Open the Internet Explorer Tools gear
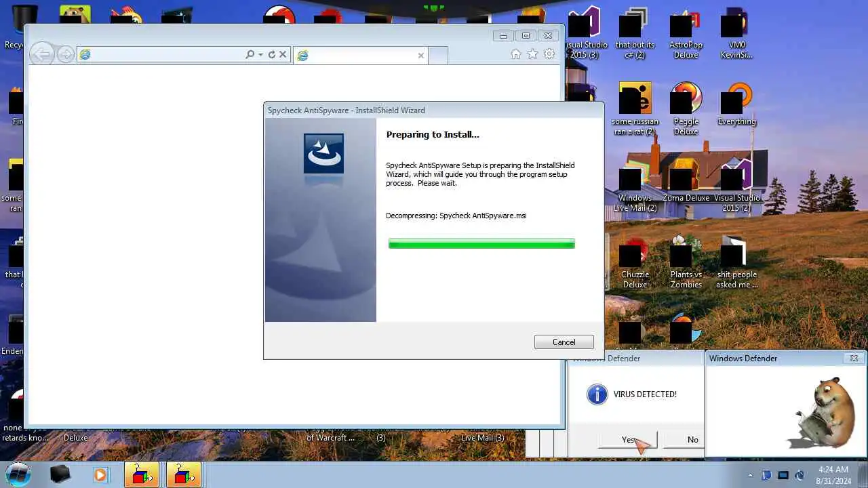Image resolution: width=868 pixels, height=488 pixels. 549,54
